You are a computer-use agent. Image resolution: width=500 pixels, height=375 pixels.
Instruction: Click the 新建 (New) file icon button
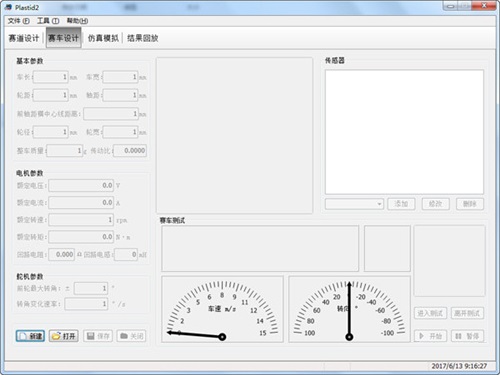pyautogui.click(x=30, y=336)
